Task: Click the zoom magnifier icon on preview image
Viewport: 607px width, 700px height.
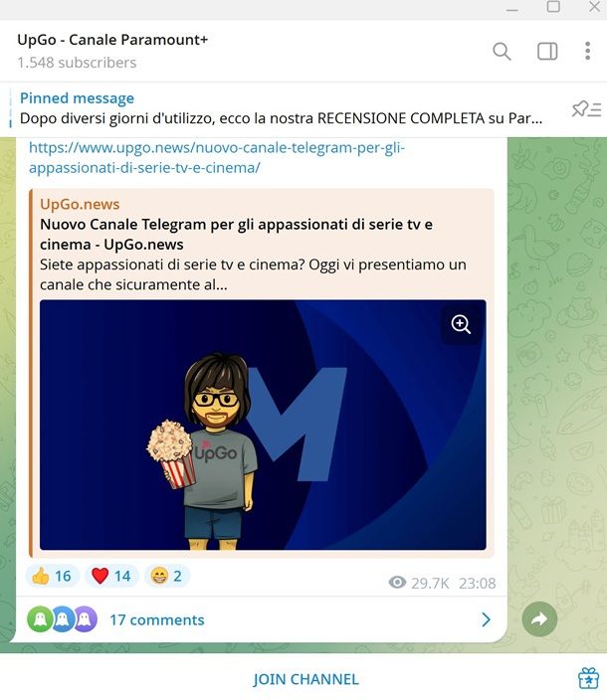Action: click(x=461, y=324)
